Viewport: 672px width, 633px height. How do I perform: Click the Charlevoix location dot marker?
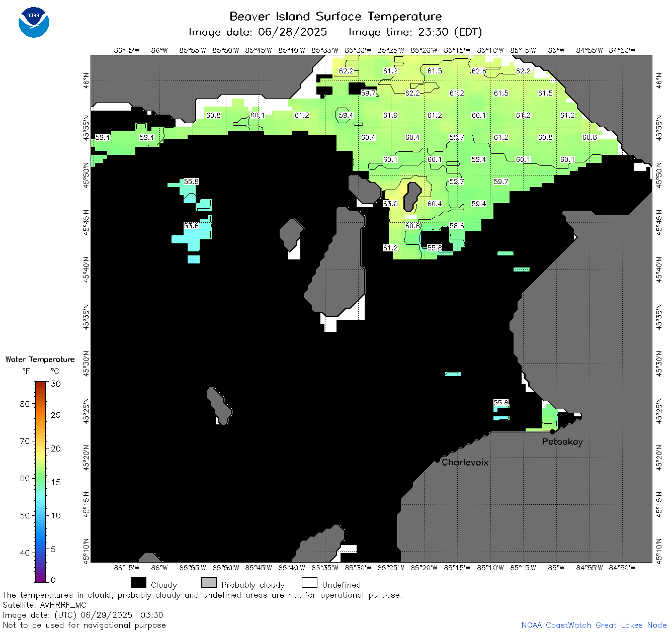coord(437,460)
